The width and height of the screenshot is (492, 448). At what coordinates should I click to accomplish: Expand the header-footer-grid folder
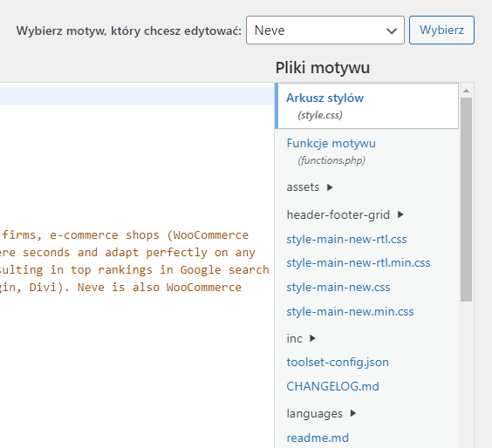[x=345, y=214]
